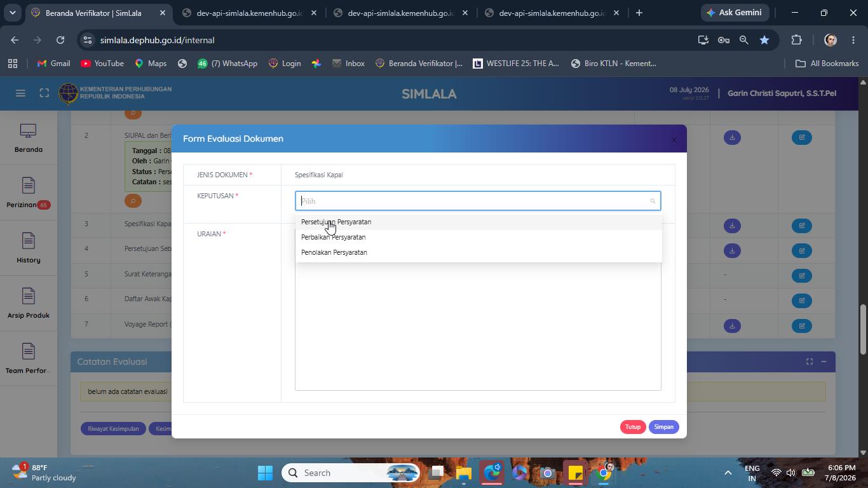
Task: Open a new browser tab
Action: tap(639, 13)
